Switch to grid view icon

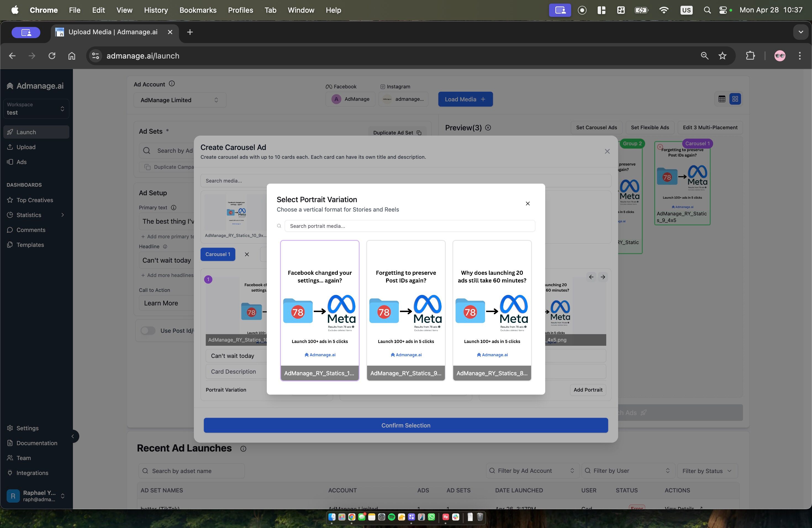735,99
